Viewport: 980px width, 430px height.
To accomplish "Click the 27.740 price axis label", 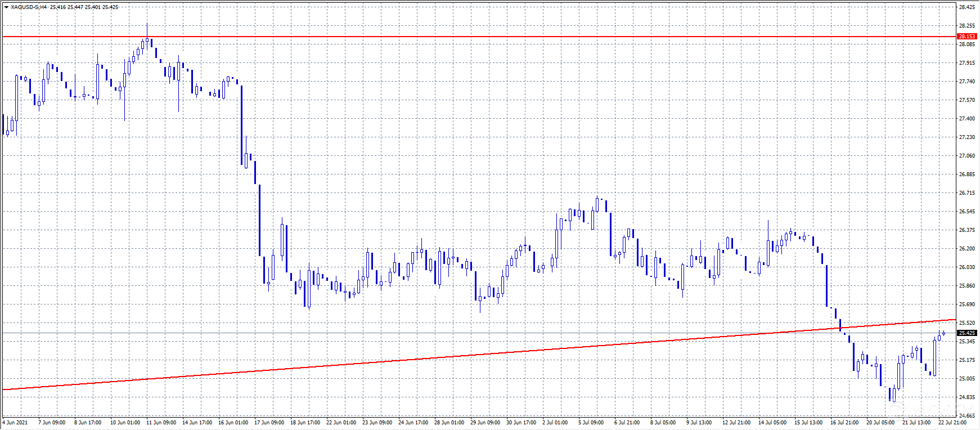I will (967, 82).
